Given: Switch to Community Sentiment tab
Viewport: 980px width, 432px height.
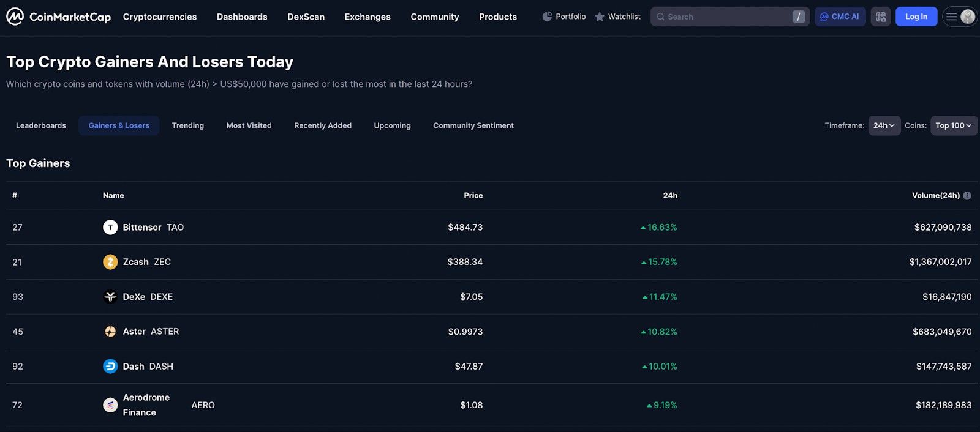Looking at the screenshot, I should (x=473, y=125).
